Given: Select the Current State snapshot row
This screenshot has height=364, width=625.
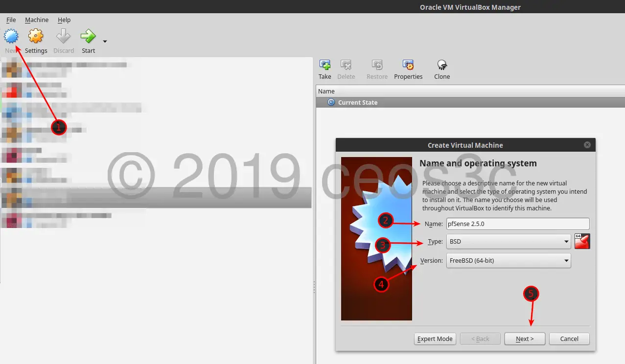Looking at the screenshot, I should [x=471, y=102].
